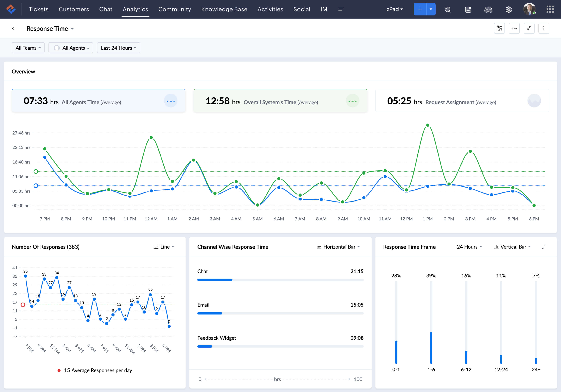Screen dimensions: 561x392
Task: Open the three-dots more options button
Action: (x=514, y=28)
